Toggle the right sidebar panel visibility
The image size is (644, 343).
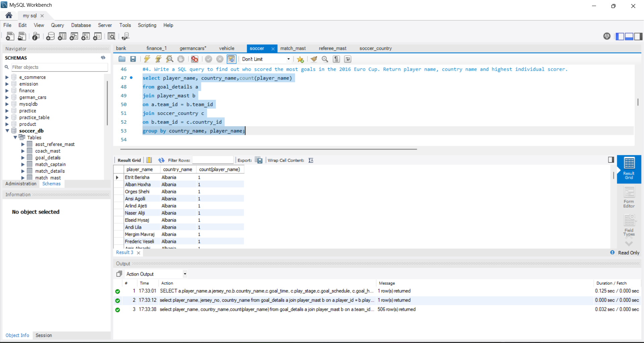(x=638, y=36)
